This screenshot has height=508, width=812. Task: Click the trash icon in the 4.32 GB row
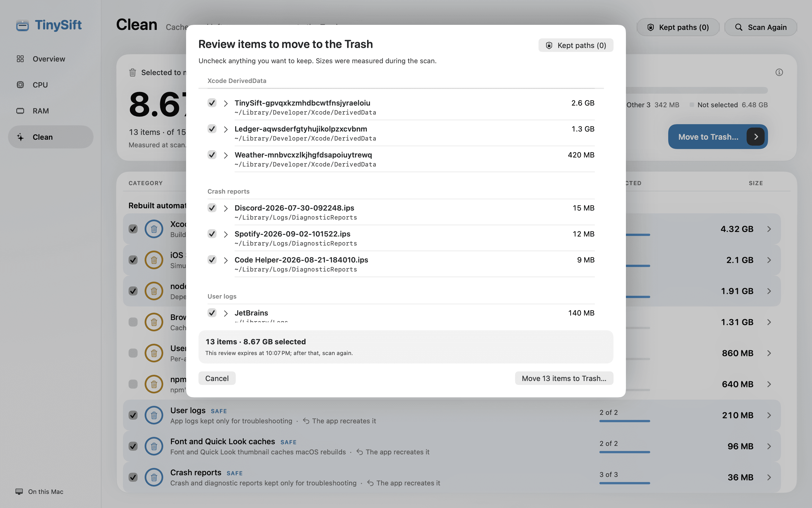(154, 229)
